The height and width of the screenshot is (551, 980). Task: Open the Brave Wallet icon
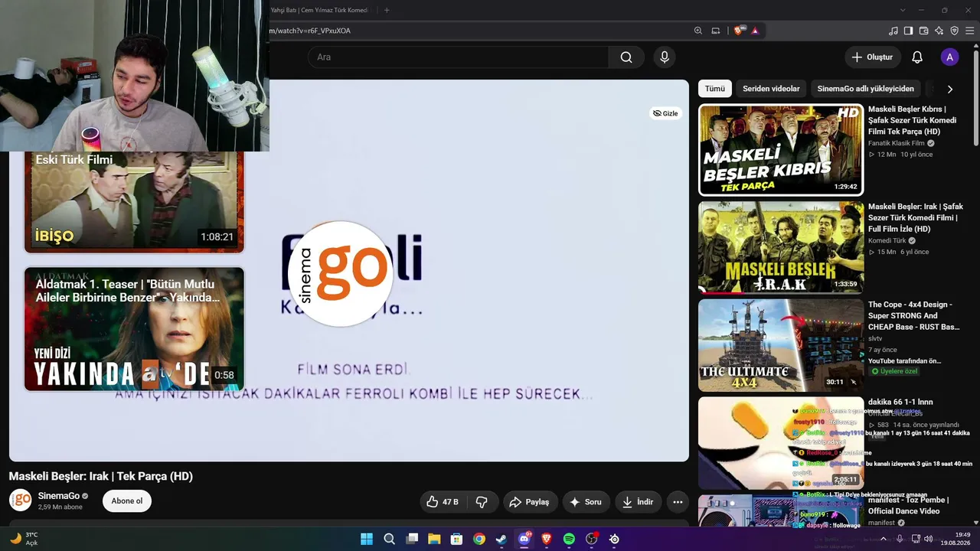tap(924, 31)
